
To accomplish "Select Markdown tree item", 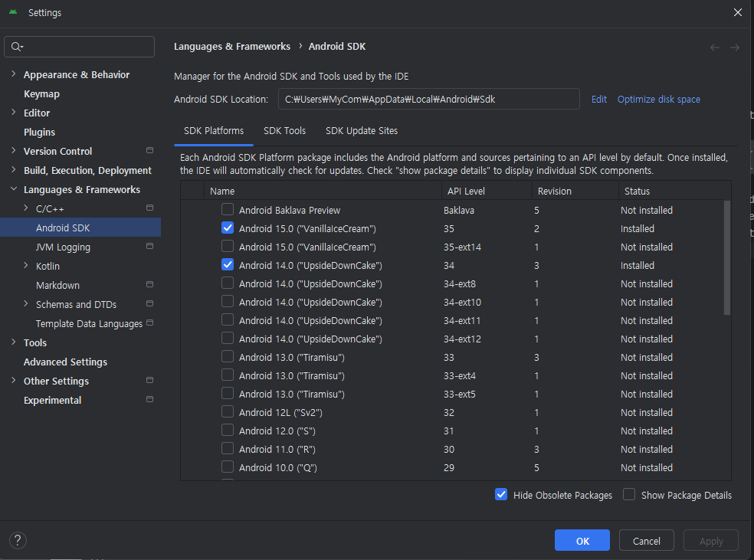I will coord(57,285).
